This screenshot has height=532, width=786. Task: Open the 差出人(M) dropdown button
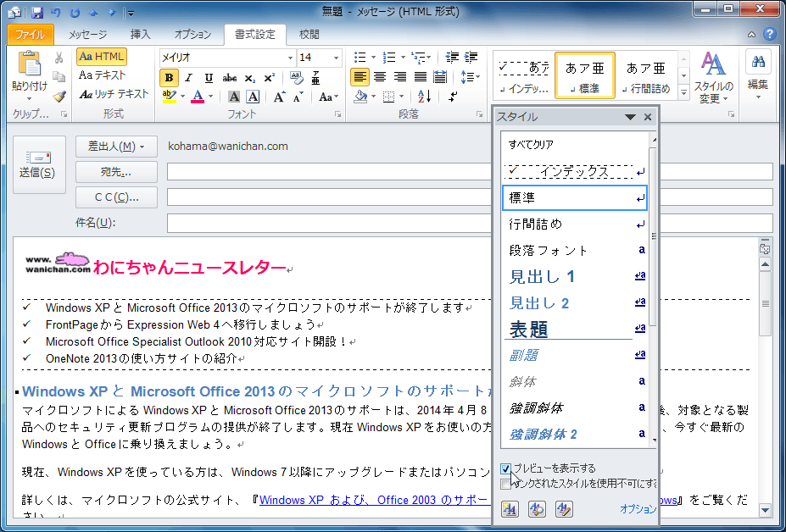click(116, 147)
